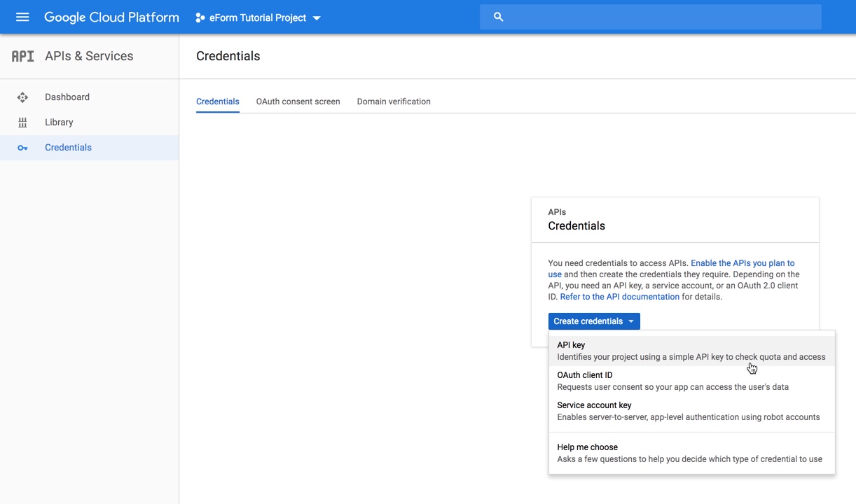Viewport: 856px width, 504px height.
Task: Choose API key from the dropdown
Action: pyautogui.click(x=692, y=351)
